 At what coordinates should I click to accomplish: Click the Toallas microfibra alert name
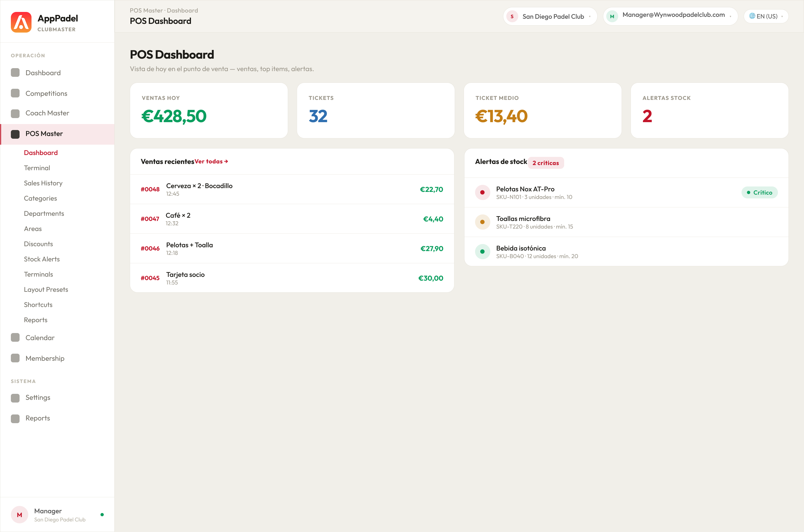pos(523,218)
